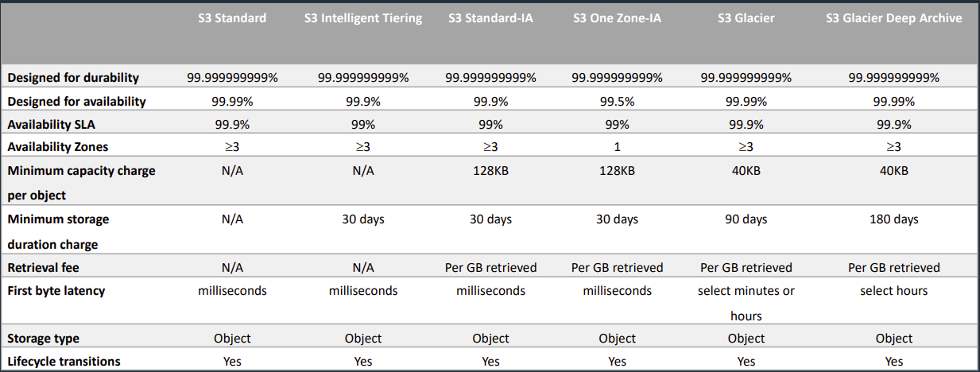Image resolution: width=980 pixels, height=372 pixels.
Task: Click the single Availability Zone value '1'
Action: pyautogui.click(x=618, y=147)
